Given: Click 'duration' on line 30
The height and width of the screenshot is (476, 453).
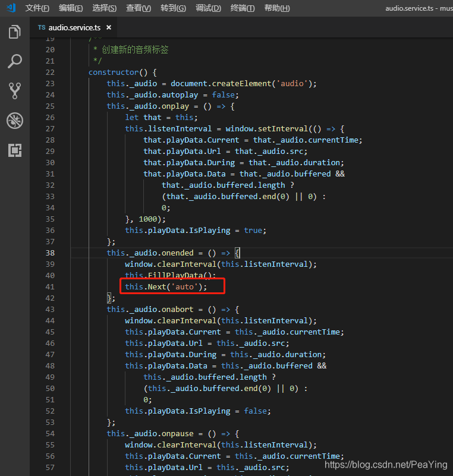Looking at the screenshot, I should click(x=322, y=163).
